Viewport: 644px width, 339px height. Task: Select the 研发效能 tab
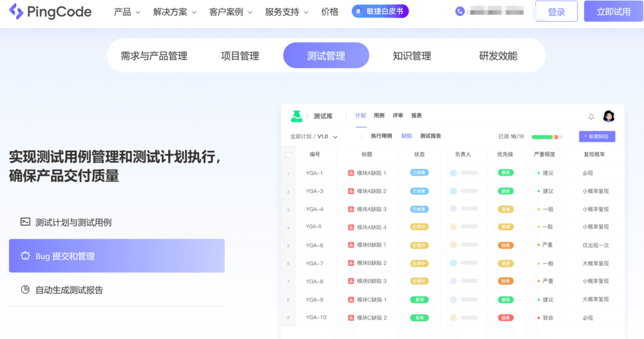click(498, 56)
